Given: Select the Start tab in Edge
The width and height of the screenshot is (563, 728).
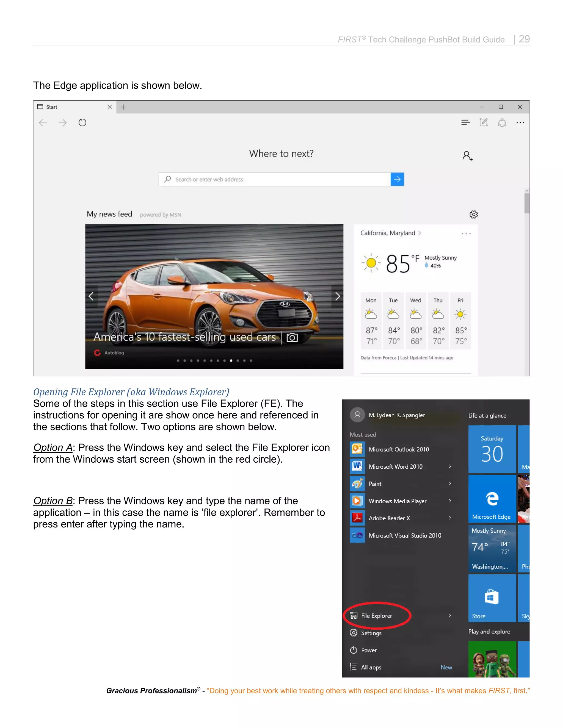Looking at the screenshot, I should pyautogui.click(x=75, y=107).
